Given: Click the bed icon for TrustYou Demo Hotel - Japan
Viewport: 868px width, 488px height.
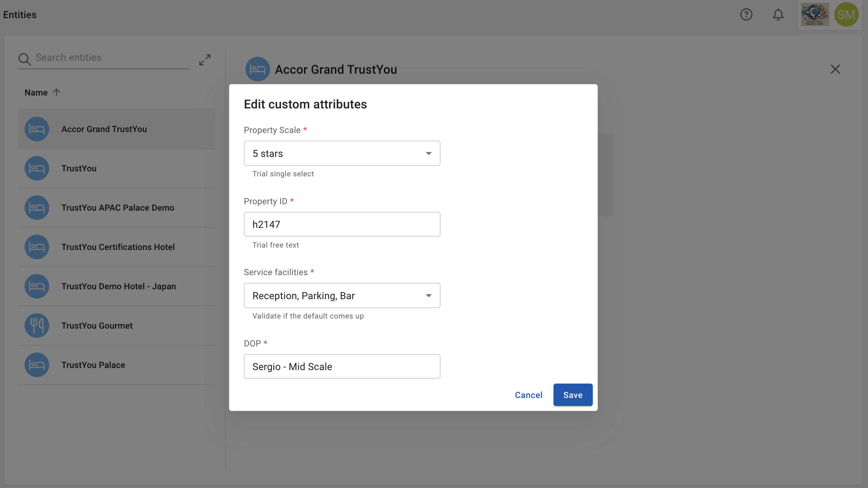Looking at the screenshot, I should (37, 286).
